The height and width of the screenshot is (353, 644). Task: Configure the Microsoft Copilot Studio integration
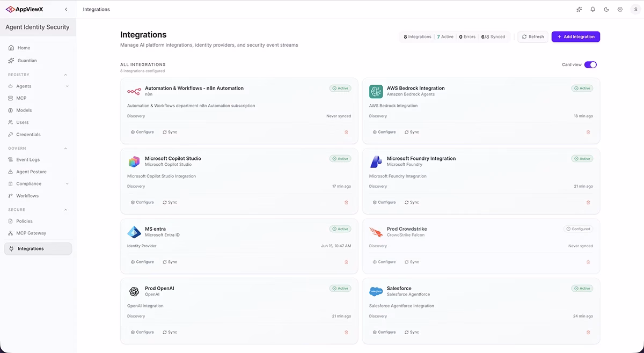coord(142,202)
